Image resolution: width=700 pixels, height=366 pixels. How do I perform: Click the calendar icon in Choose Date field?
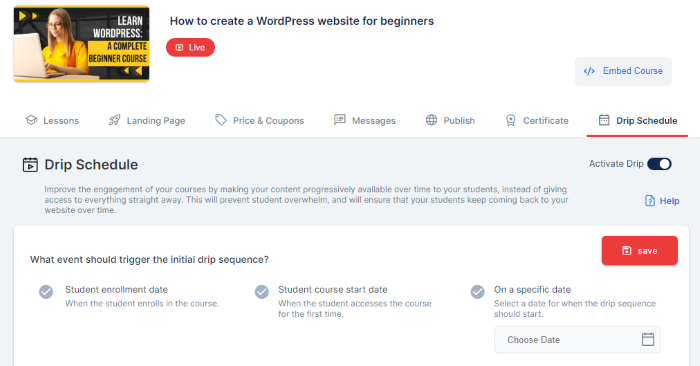click(x=648, y=339)
